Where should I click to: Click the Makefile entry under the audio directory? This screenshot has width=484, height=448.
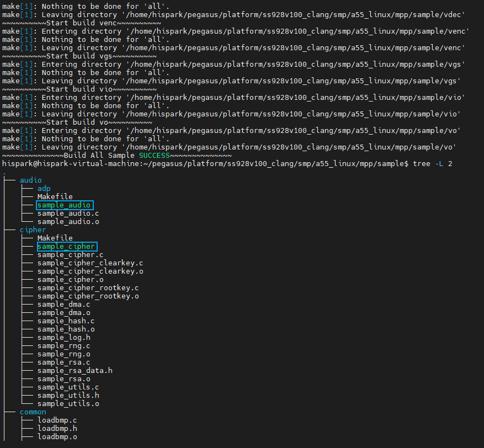coord(55,197)
